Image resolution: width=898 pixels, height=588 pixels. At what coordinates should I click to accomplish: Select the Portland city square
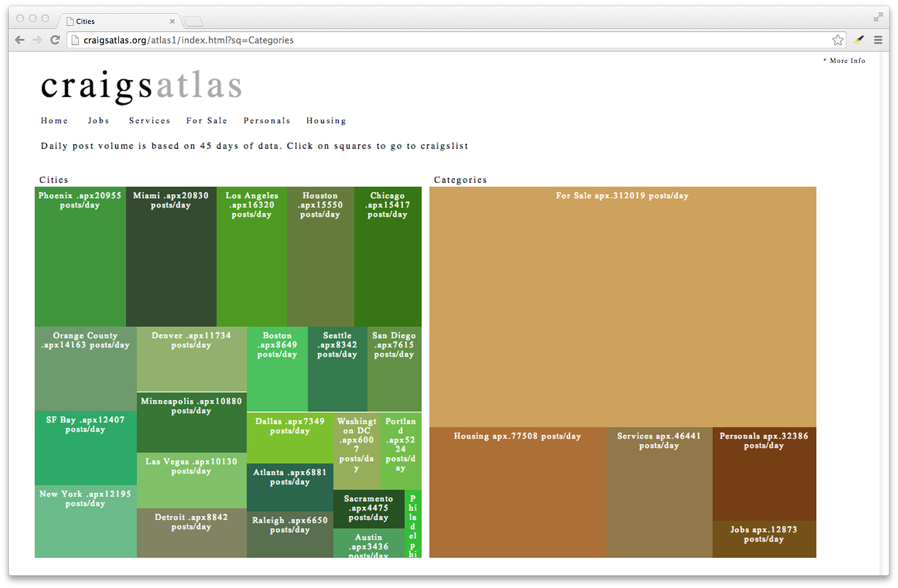pos(401,451)
